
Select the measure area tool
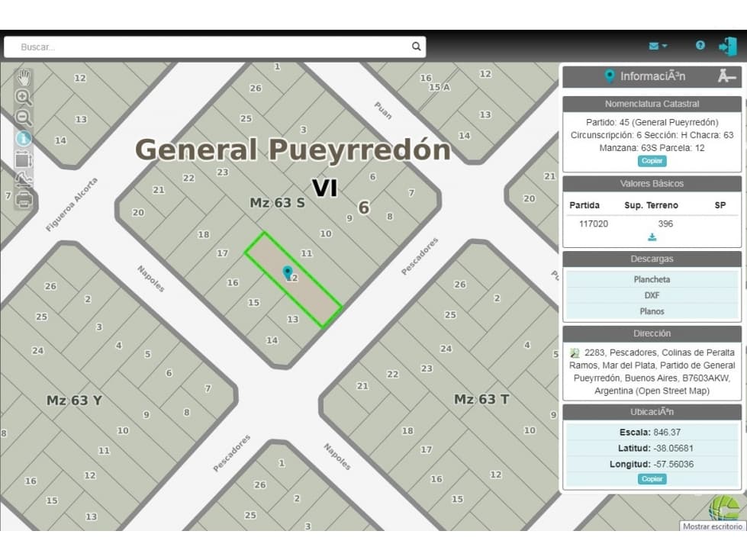24,159
